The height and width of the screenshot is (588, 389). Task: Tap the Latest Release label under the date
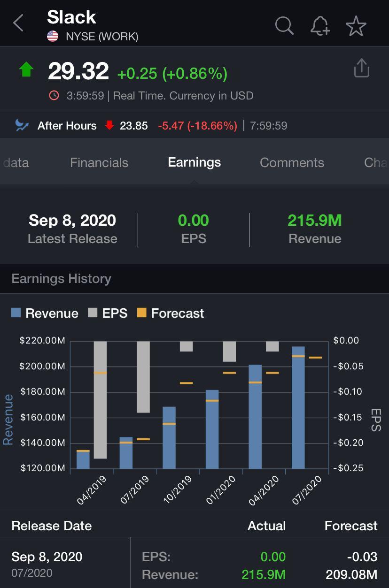[72, 238]
